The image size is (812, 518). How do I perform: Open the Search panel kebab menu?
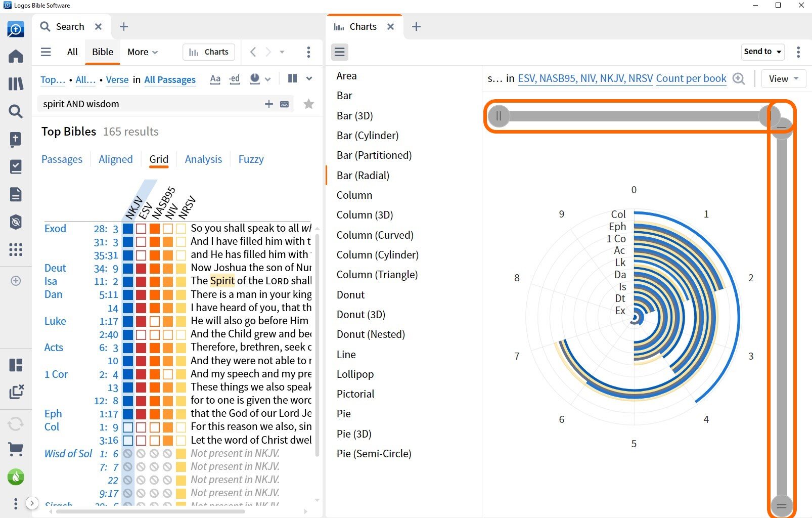(308, 52)
